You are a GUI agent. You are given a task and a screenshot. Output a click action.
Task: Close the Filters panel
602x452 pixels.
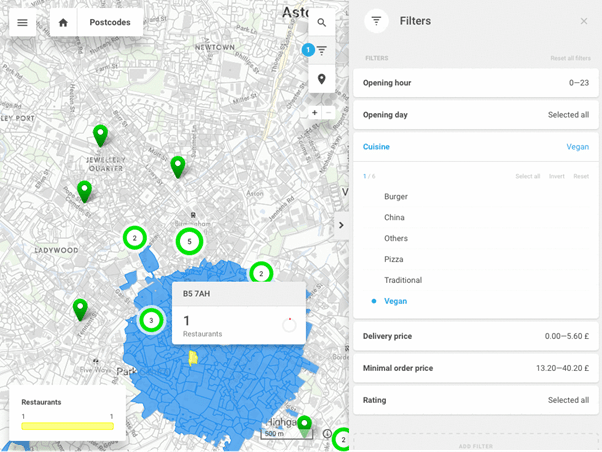click(584, 21)
